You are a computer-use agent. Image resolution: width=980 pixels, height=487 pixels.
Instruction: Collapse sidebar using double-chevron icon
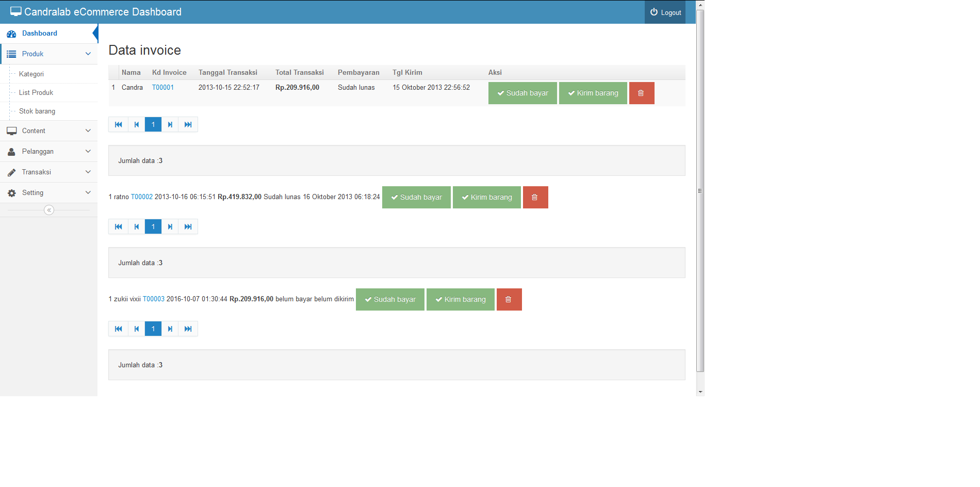[x=49, y=210]
